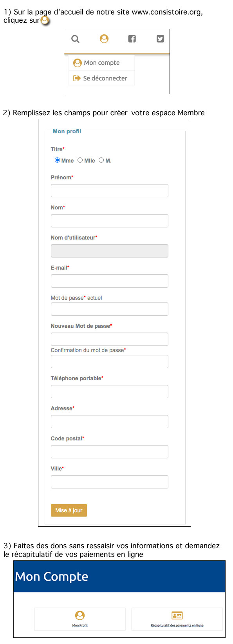This screenshot has width=233, height=644.
Task: Select the M. title radio button
Action: 101,160
